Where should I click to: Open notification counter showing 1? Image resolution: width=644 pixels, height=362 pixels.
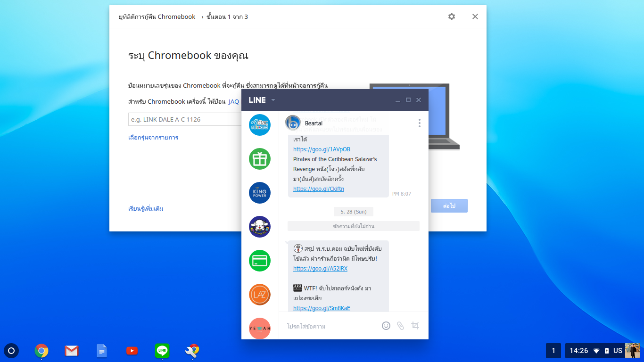pyautogui.click(x=553, y=351)
